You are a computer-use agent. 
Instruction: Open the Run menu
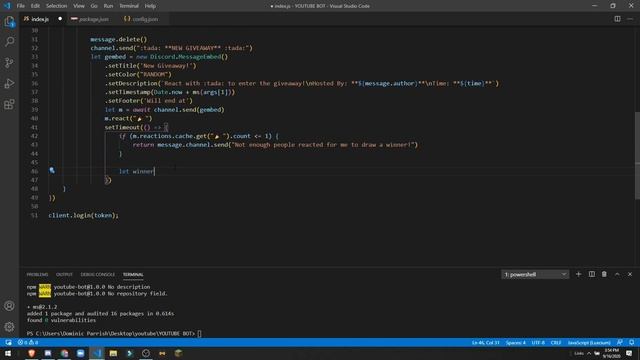click(108, 6)
